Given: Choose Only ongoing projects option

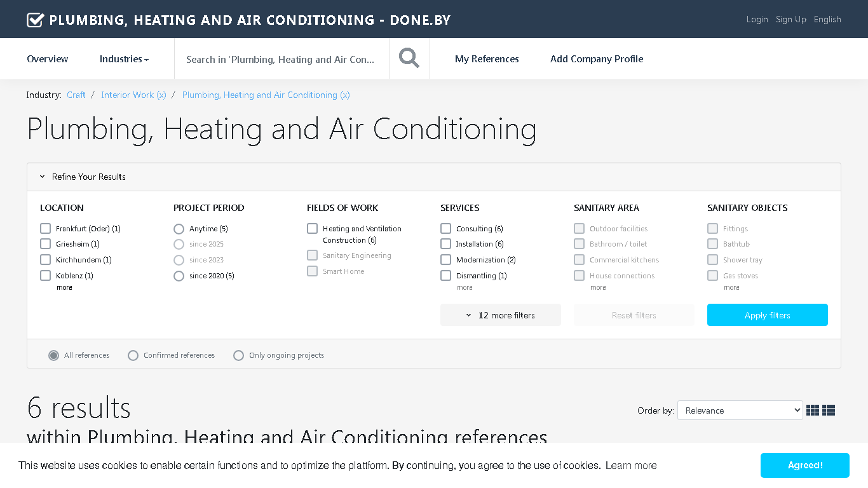Looking at the screenshot, I should coord(238,355).
